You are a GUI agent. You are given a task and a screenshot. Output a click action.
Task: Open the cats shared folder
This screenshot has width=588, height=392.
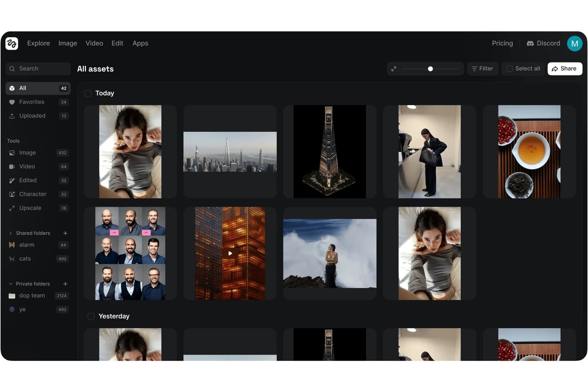pos(38,259)
